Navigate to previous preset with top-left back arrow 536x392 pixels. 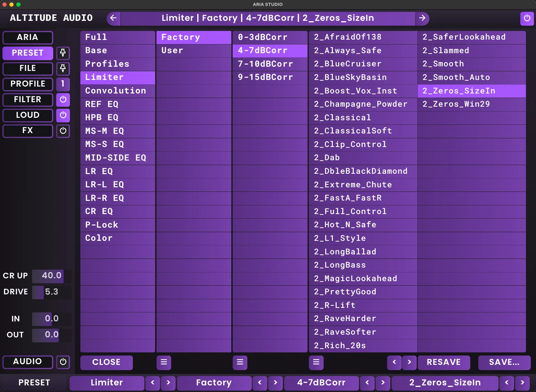click(x=113, y=18)
